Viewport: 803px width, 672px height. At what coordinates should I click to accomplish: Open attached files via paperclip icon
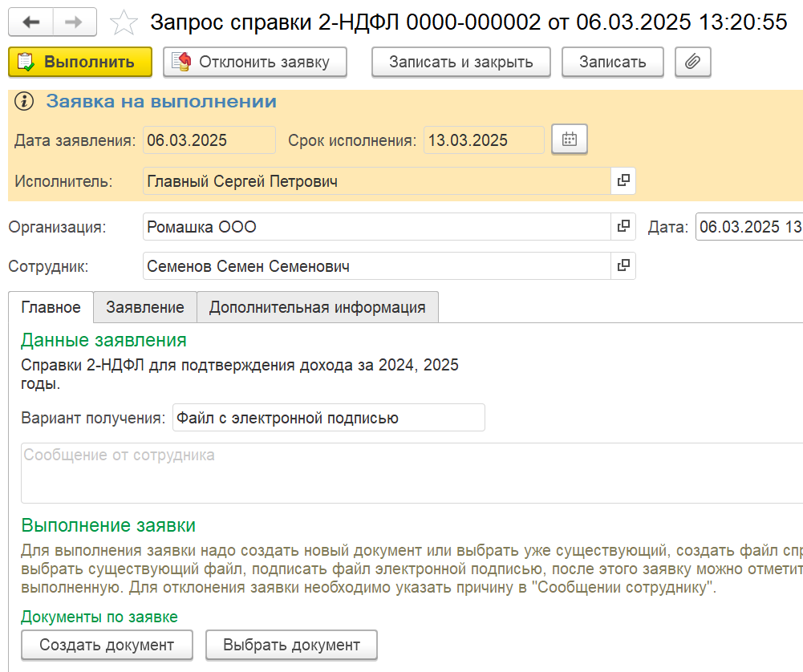[692, 62]
